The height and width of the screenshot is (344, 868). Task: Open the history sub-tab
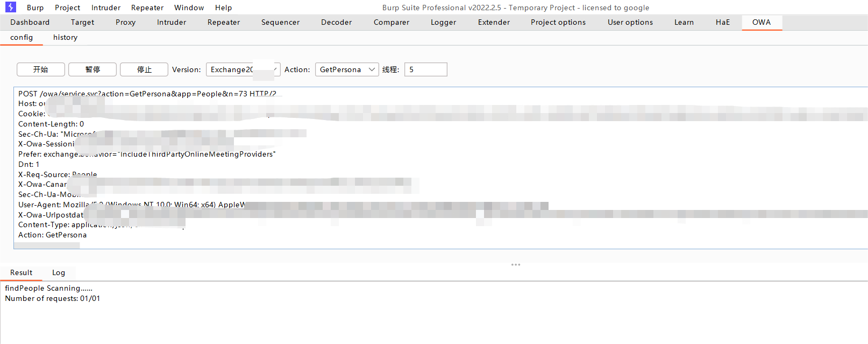click(65, 37)
